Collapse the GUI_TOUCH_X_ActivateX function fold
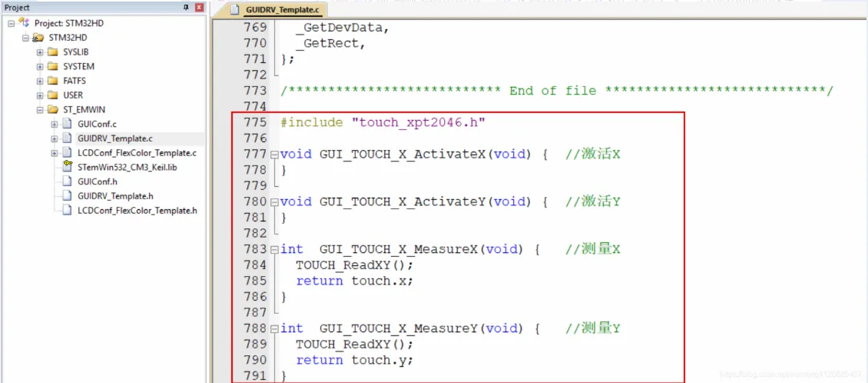Viewport: 868px width, 383px height. pyautogui.click(x=273, y=155)
